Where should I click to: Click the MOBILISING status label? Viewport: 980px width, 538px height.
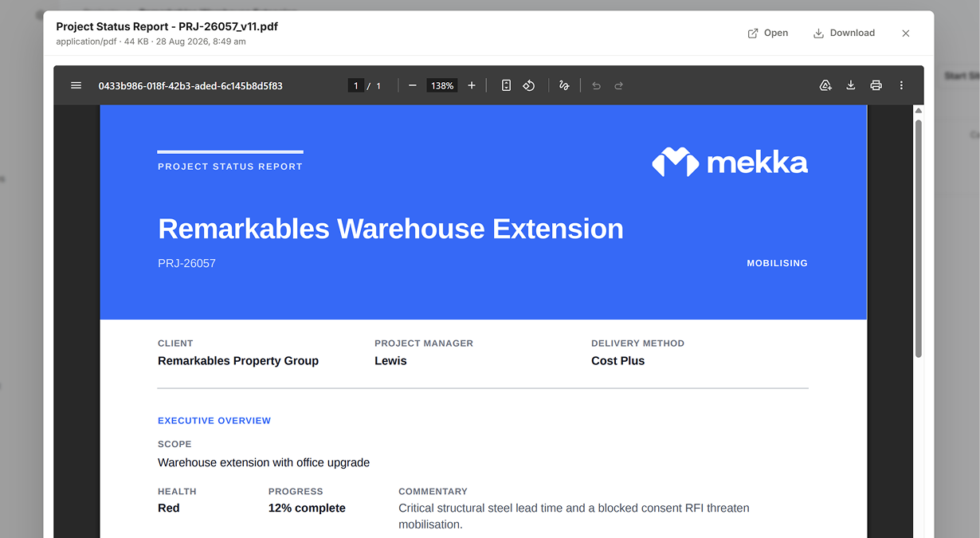point(777,263)
